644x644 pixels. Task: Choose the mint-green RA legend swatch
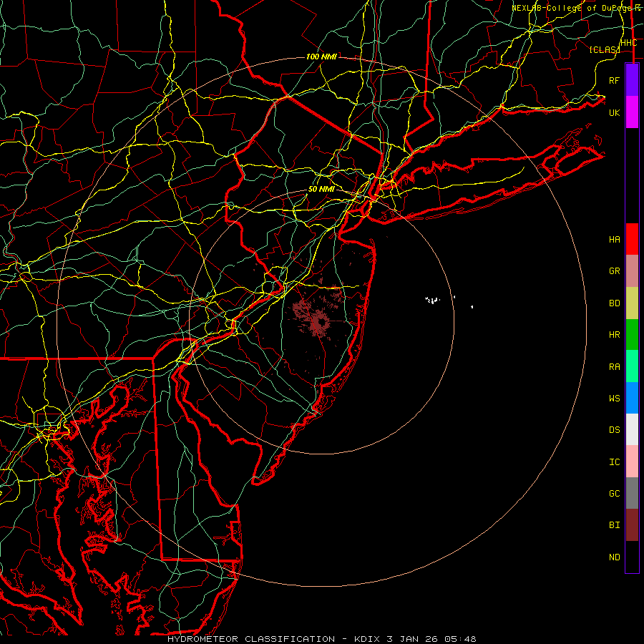point(632,366)
